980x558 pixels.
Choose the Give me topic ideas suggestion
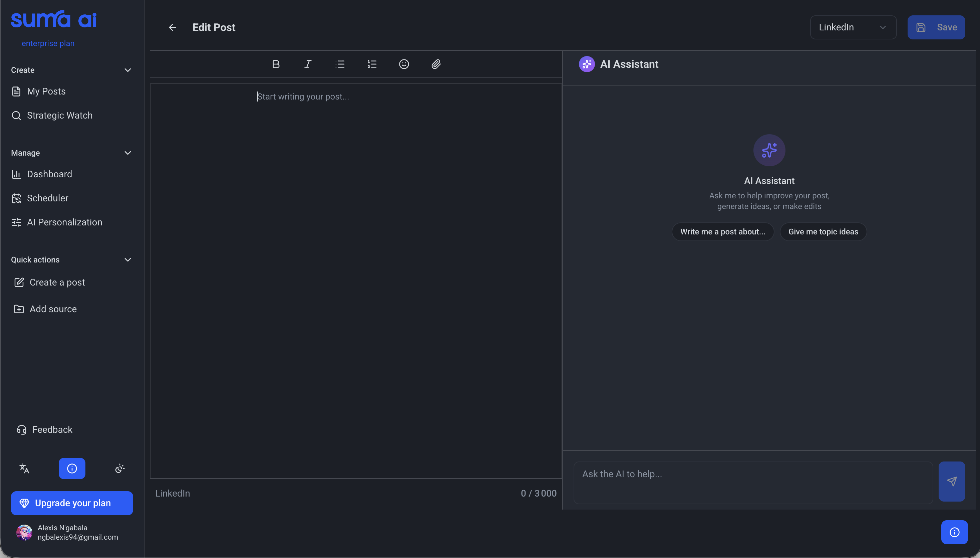tap(823, 231)
